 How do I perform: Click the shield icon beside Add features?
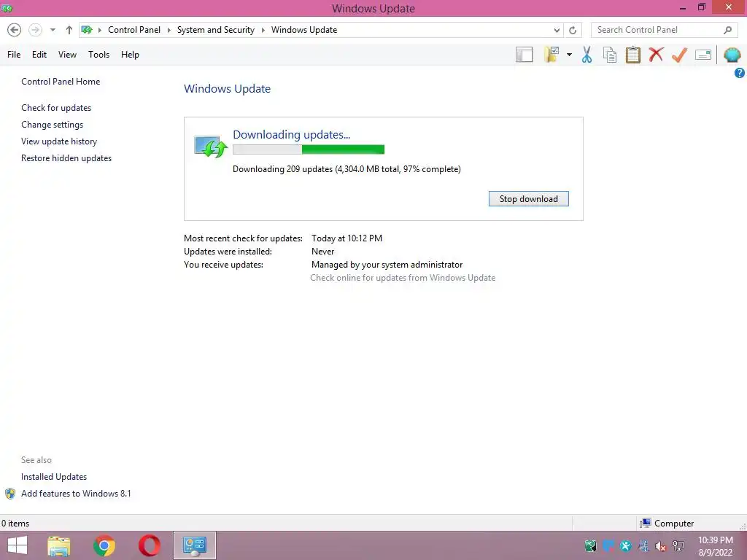click(10, 494)
